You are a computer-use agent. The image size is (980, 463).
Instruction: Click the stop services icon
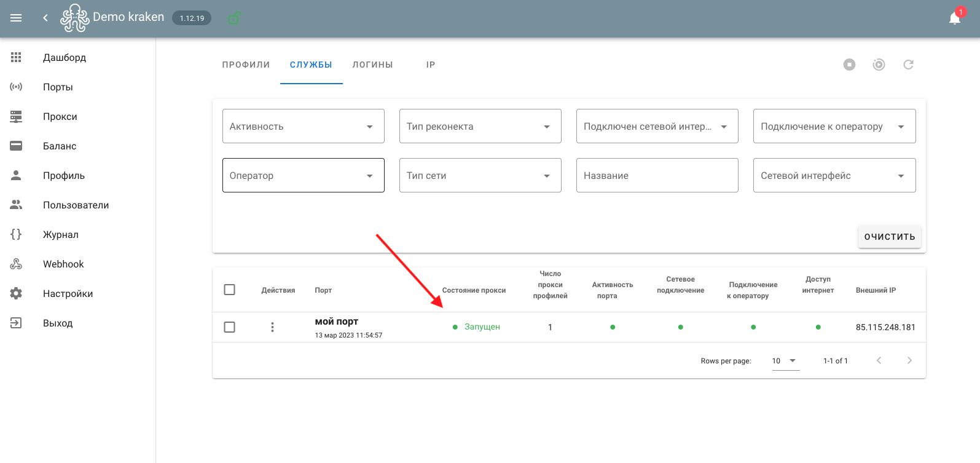[849, 65]
